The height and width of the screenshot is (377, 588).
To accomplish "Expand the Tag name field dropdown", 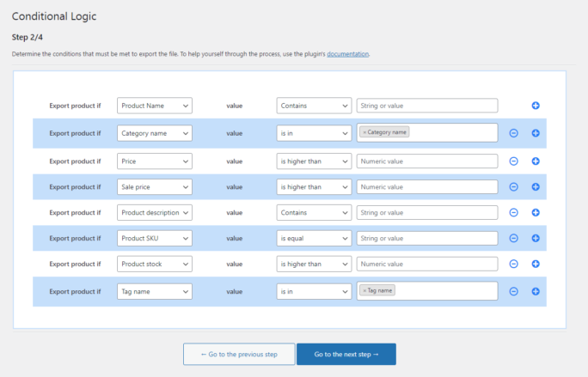I will [x=155, y=291].
